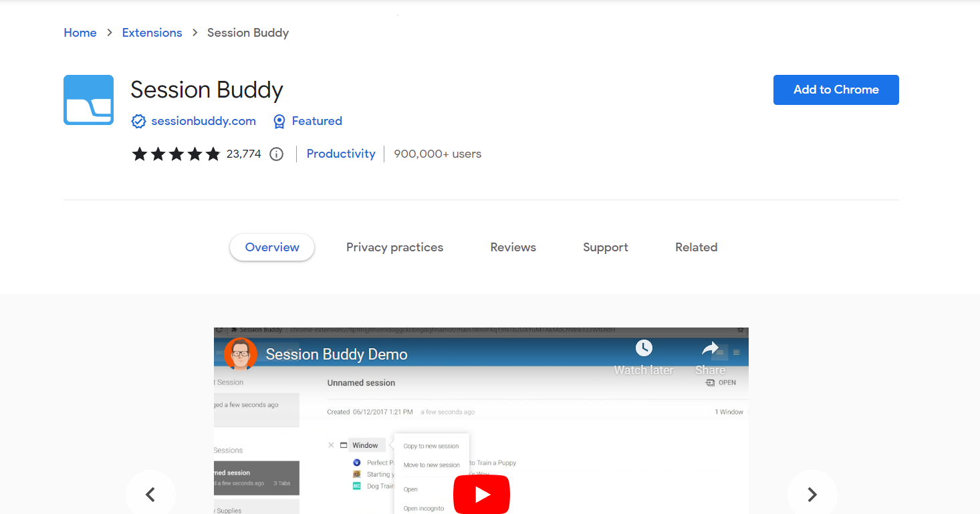The height and width of the screenshot is (514, 980).
Task: Click the Share arrow on the video
Action: coord(710,348)
